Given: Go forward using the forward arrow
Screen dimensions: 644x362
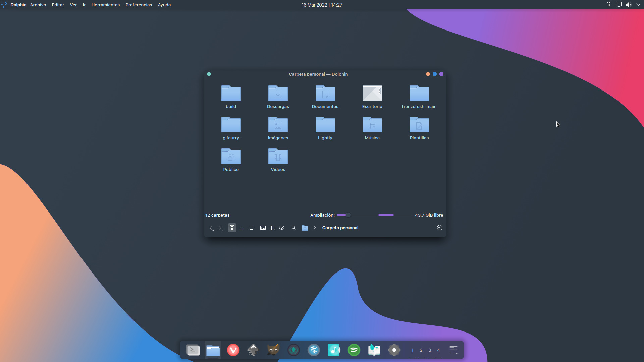Looking at the screenshot, I should (x=220, y=228).
